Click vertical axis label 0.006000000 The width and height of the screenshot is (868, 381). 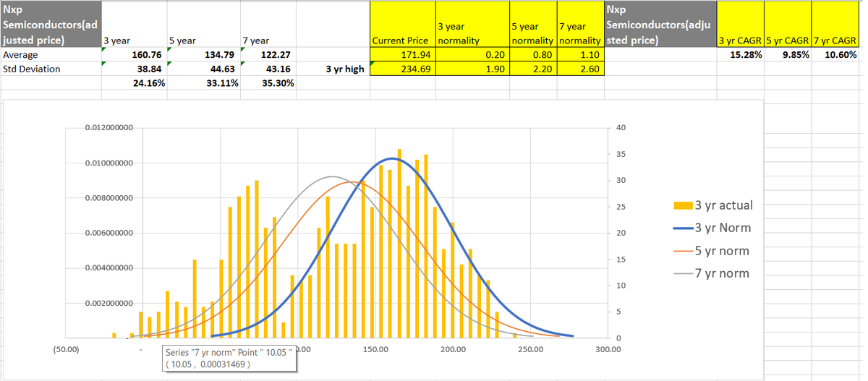pos(109,233)
